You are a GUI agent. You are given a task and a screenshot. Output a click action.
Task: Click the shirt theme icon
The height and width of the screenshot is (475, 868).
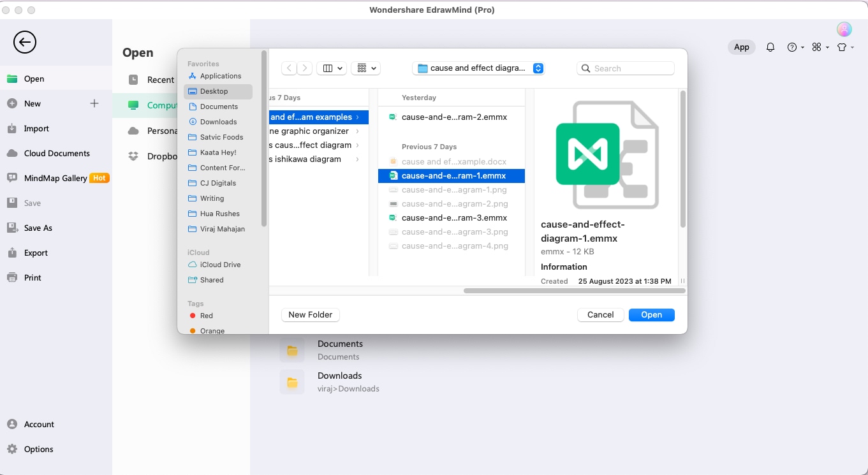844,47
